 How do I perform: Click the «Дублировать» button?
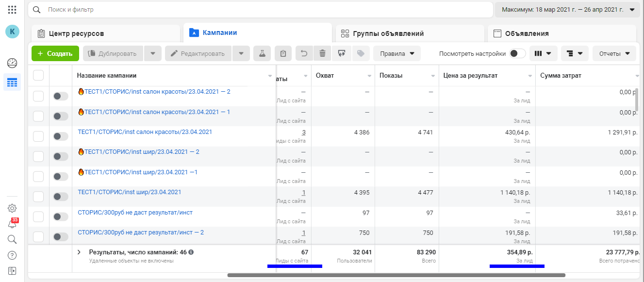pyautogui.click(x=114, y=53)
